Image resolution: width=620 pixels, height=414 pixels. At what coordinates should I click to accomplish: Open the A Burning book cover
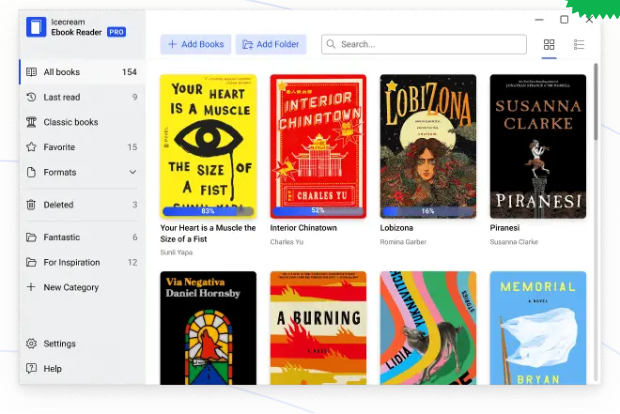(318, 328)
